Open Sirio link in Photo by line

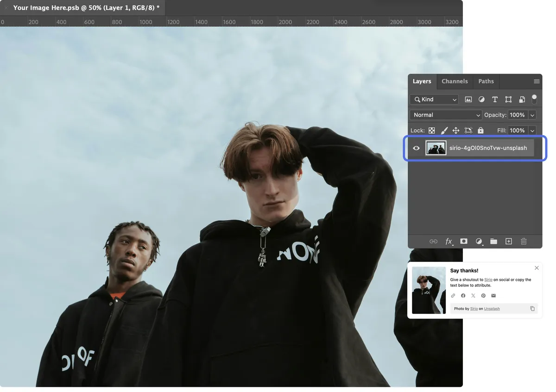point(474,309)
